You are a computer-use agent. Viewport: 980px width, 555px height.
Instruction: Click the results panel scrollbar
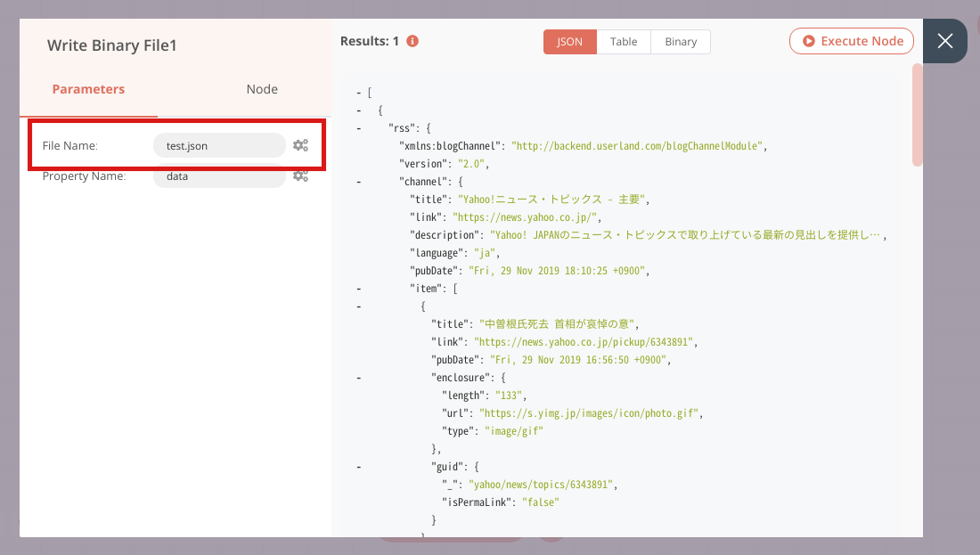tap(919, 116)
